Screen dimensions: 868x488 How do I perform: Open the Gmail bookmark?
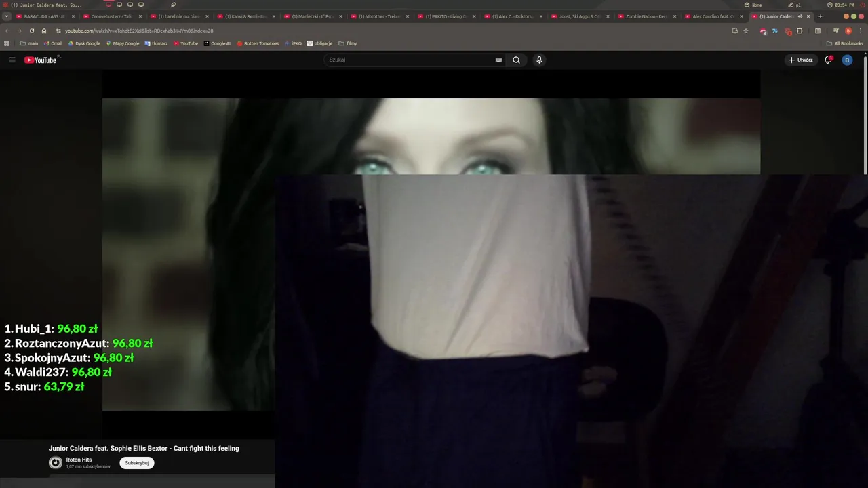[53, 43]
